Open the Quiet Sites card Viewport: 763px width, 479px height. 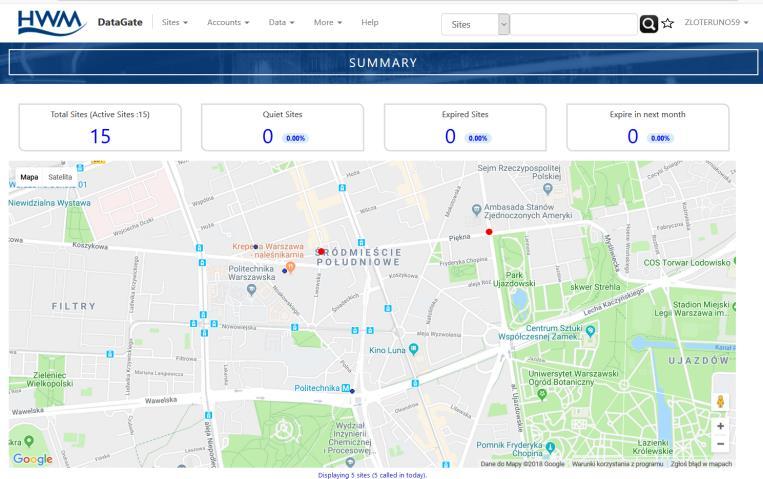pos(282,128)
